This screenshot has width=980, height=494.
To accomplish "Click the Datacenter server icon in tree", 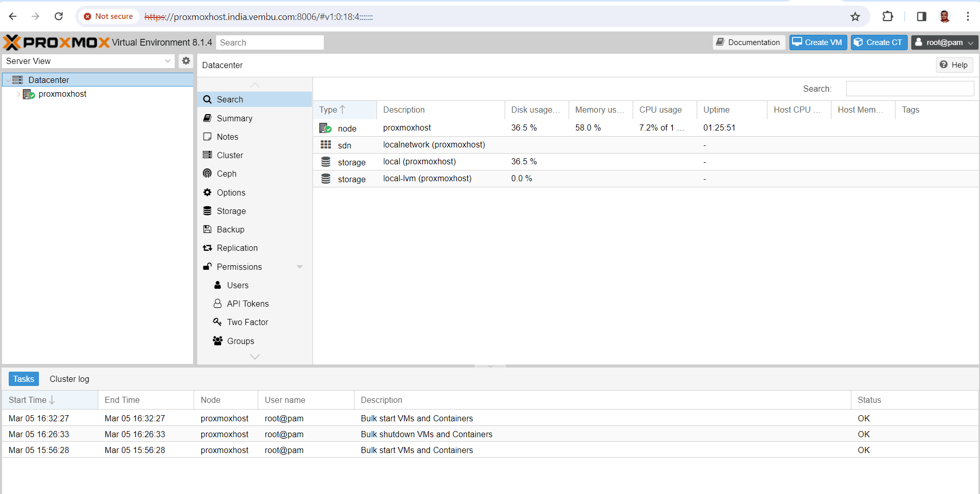I will coord(17,80).
